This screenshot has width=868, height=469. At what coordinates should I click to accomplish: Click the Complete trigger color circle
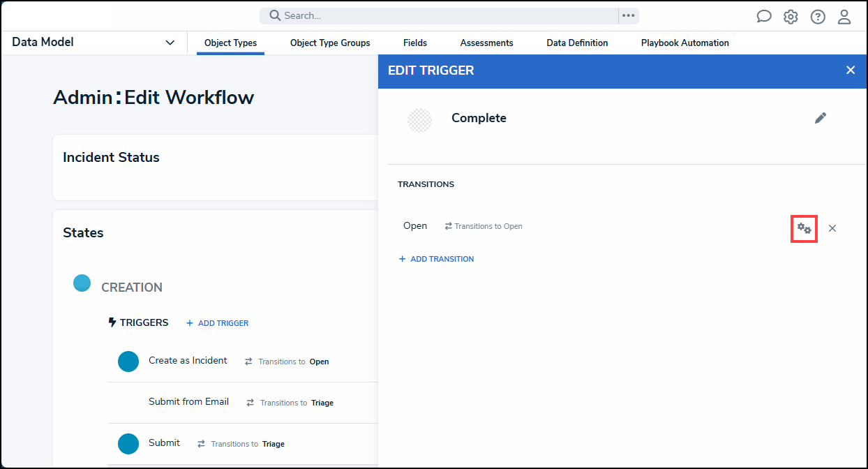[x=419, y=120]
